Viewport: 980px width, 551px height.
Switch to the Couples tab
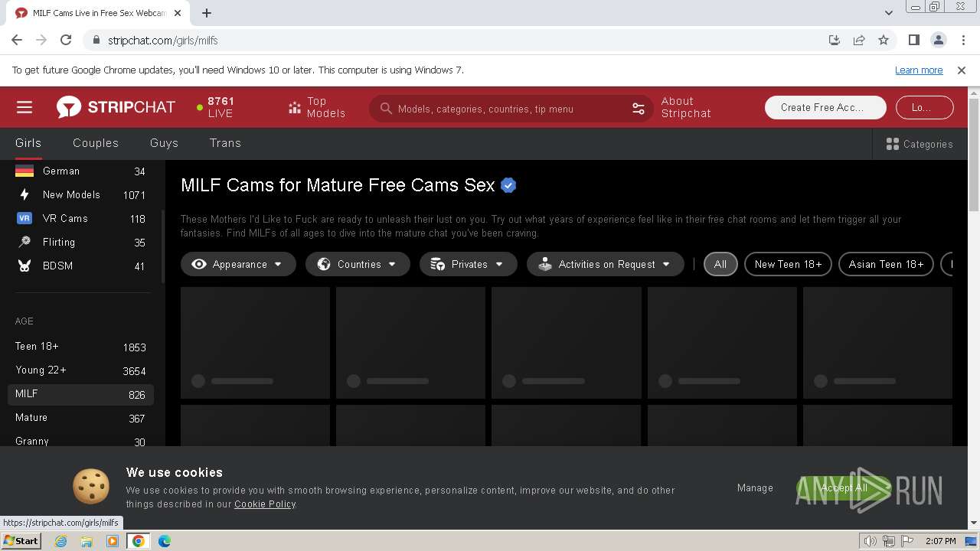coord(96,143)
